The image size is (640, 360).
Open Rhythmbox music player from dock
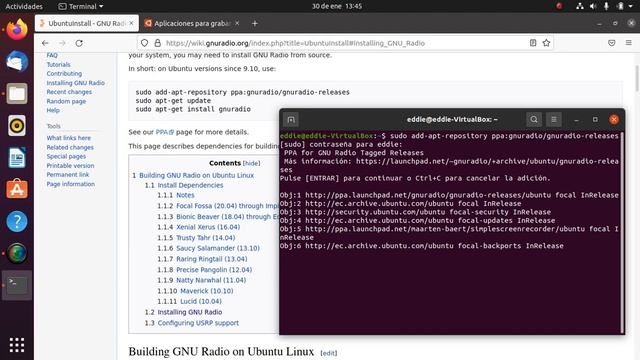tap(17, 125)
